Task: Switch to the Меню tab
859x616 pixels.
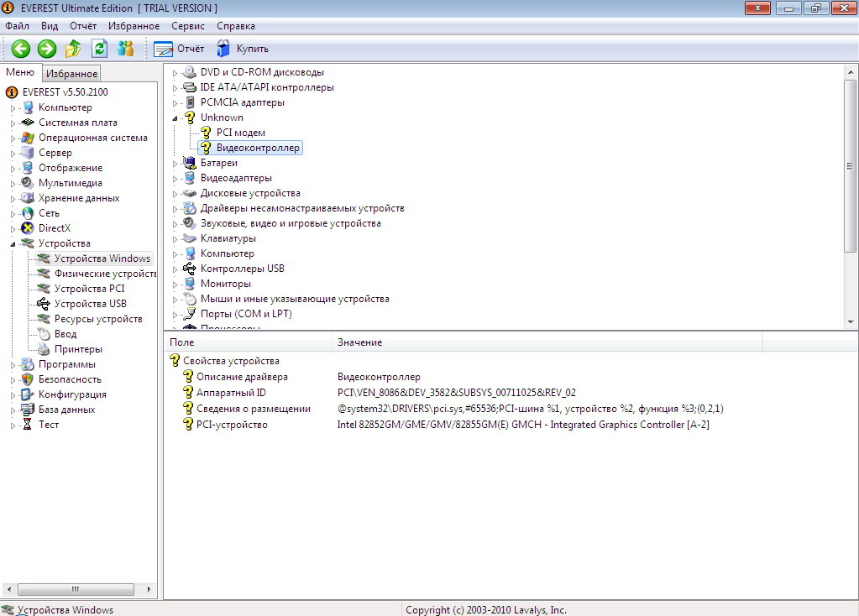Action: [20, 72]
